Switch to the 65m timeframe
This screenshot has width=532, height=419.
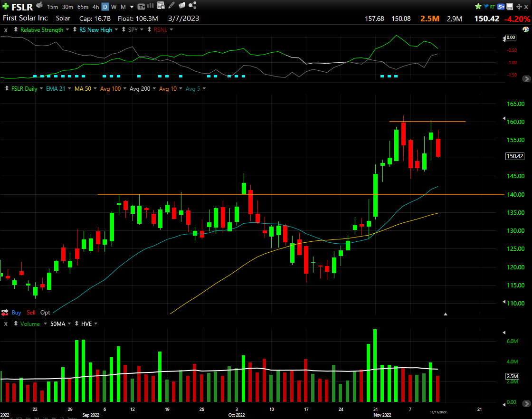coord(83,7)
